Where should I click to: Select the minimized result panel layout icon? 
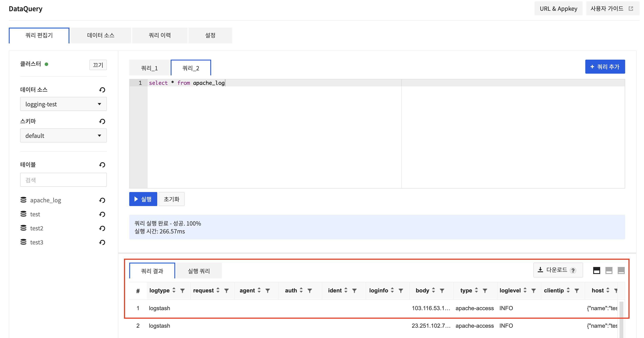621,270
